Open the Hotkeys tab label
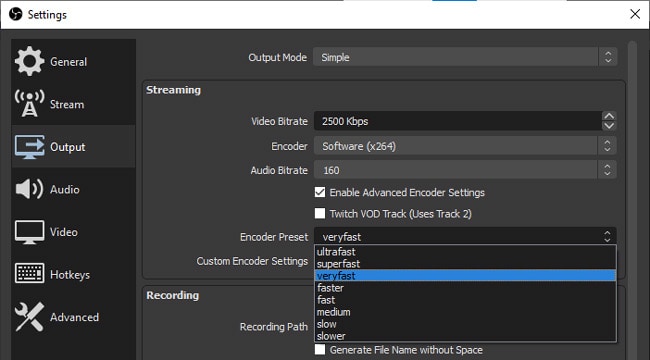650x360 pixels. (70, 275)
